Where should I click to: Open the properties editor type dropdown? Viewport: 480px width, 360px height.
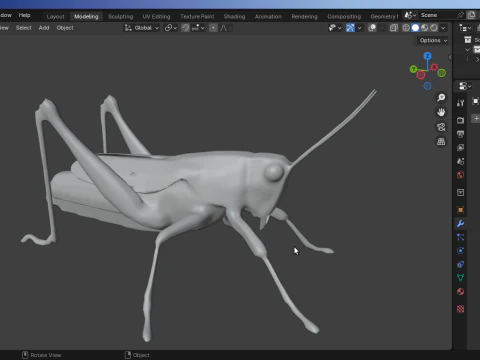click(465, 86)
